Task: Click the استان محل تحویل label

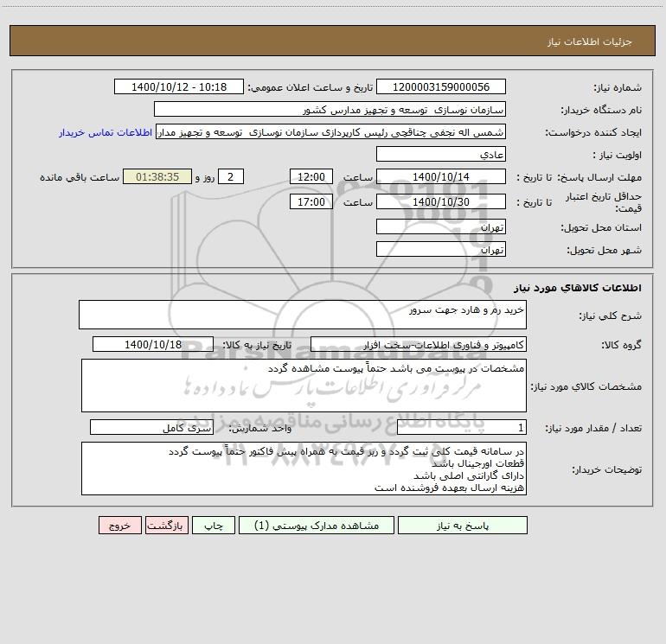Action: pyautogui.click(x=601, y=228)
